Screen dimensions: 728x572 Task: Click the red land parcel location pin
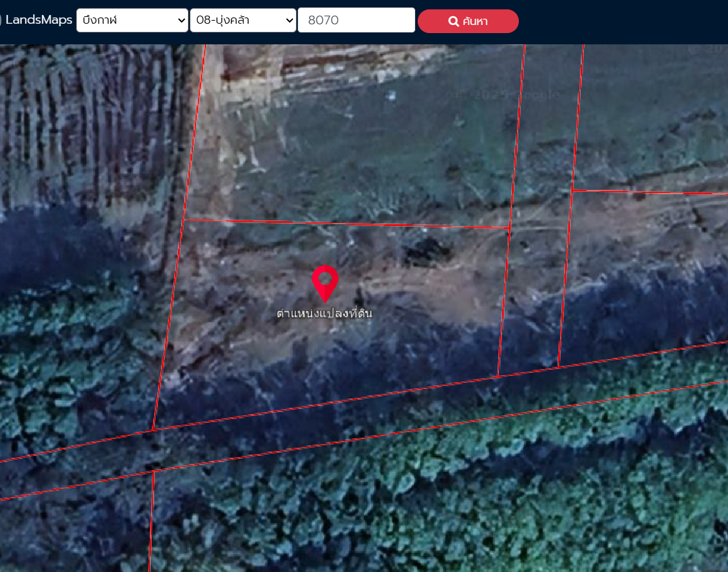tap(325, 281)
